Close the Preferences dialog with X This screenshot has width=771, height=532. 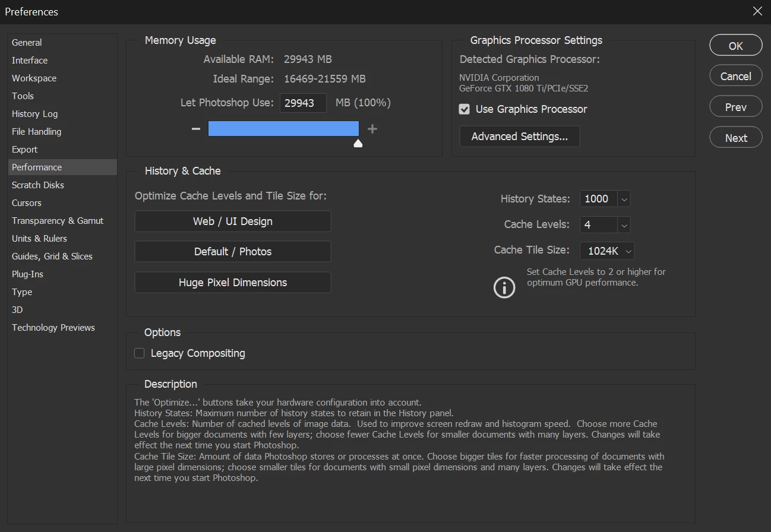(757, 11)
